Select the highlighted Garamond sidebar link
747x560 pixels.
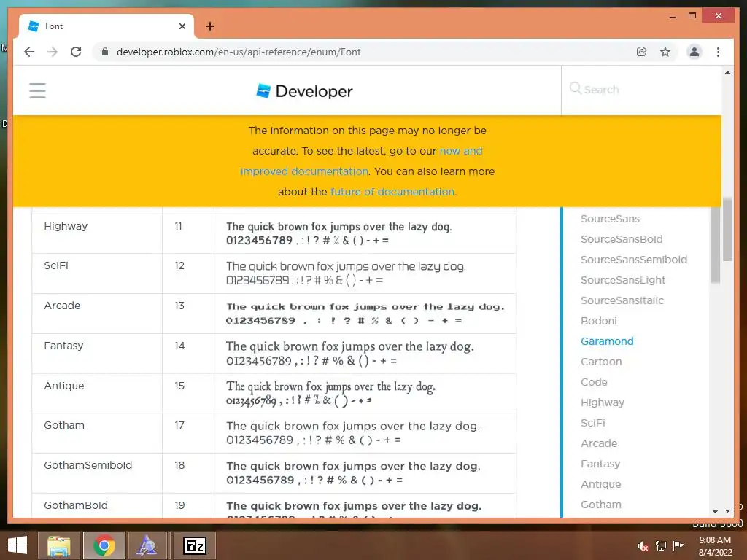[607, 341]
